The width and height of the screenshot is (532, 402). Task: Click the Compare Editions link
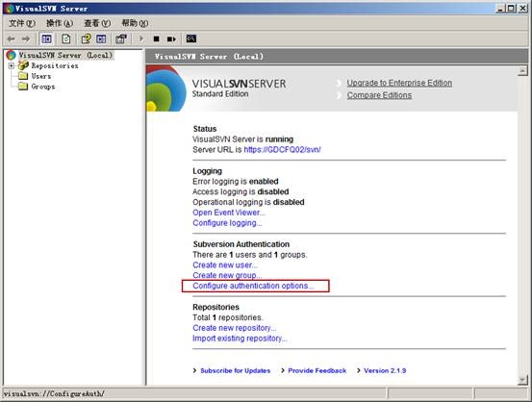(379, 95)
